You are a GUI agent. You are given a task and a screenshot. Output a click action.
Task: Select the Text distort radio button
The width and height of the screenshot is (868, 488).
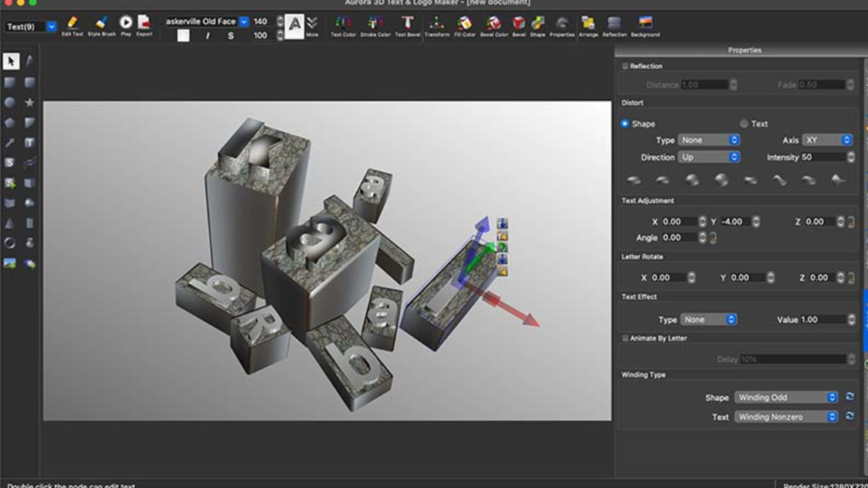click(744, 124)
